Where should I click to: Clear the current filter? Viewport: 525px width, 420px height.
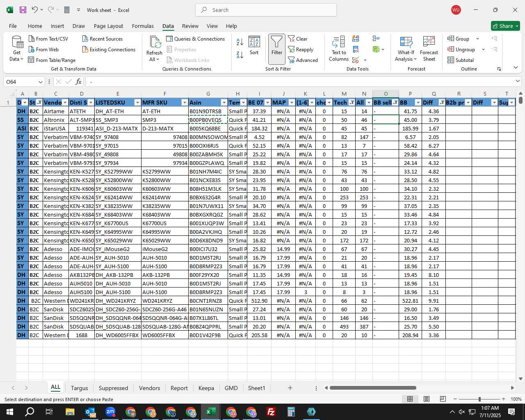point(298,39)
